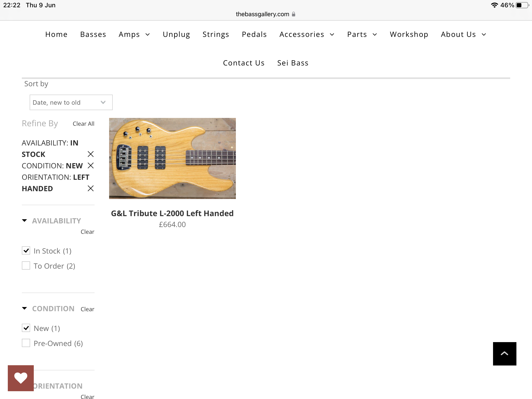532x399 pixels.
Task: Collapse the Condition filter section
Action: click(x=24, y=308)
